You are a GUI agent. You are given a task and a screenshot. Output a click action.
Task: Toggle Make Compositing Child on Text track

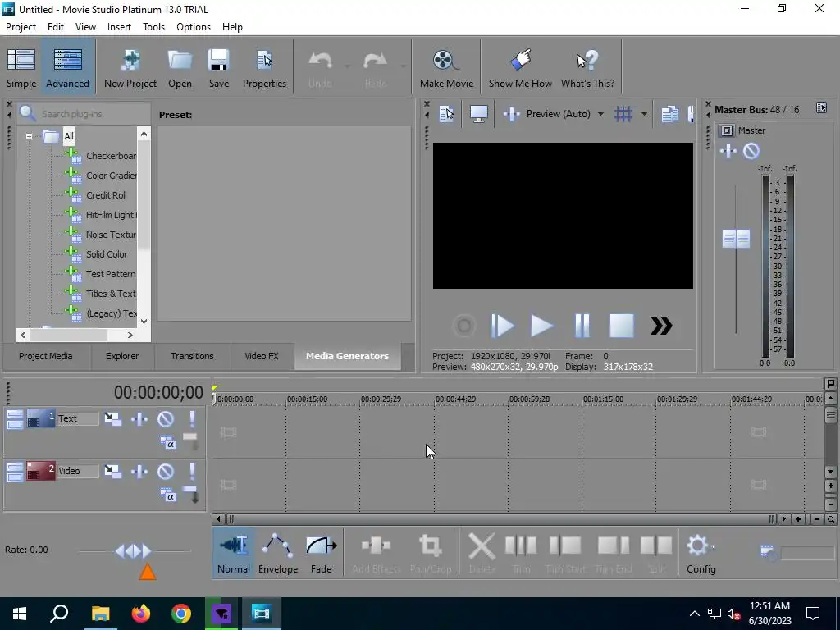(190, 441)
